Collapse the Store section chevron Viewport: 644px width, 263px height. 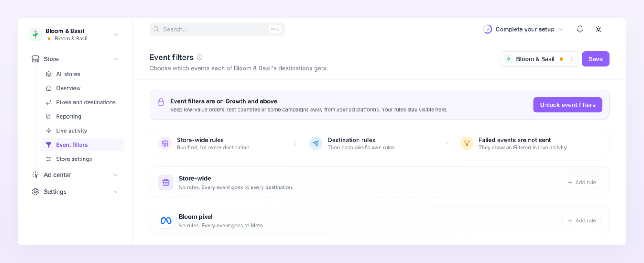pyautogui.click(x=116, y=59)
